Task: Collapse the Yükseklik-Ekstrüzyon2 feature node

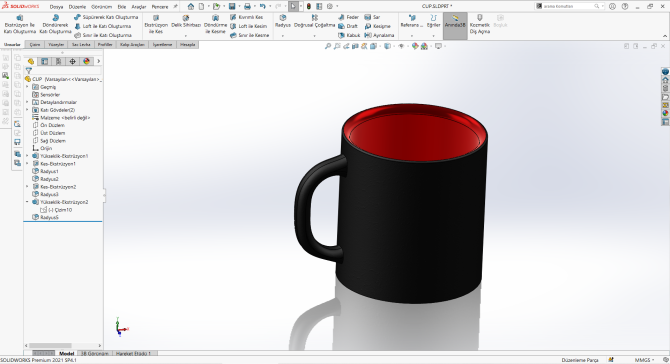Action: [x=27, y=202]
